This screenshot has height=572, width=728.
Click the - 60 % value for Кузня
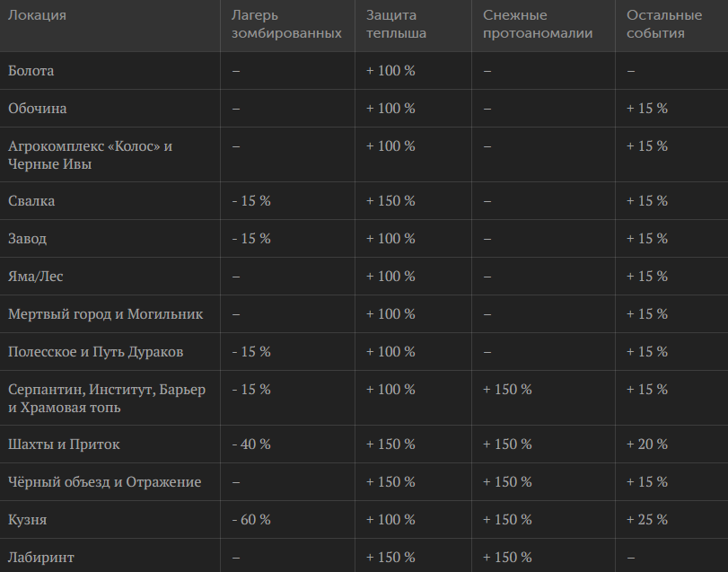[251, 519]
